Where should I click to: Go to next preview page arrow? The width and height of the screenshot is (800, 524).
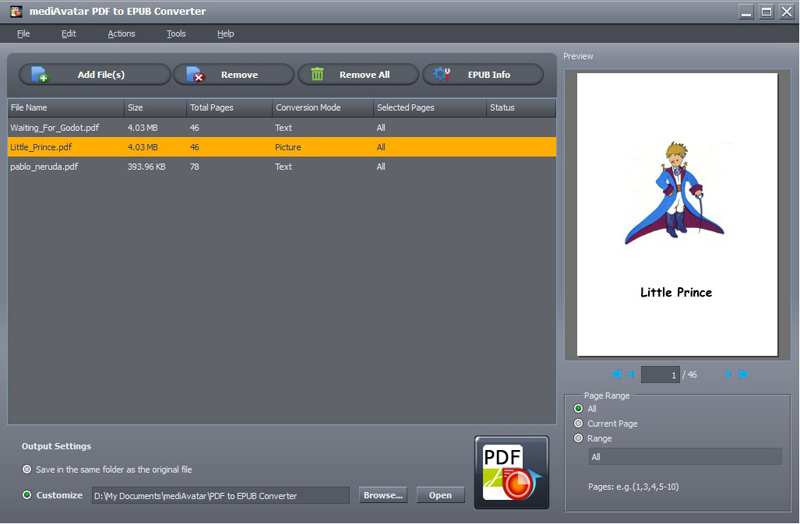pyautogui.click(x=729, y=374)
